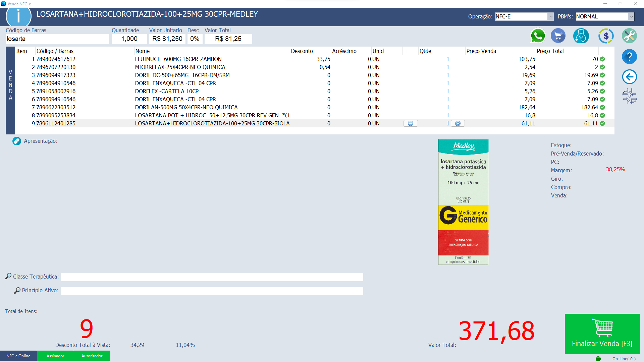The width and height of the screenshot is (644, 362).
Task: Click the blue shopping cart icon
Action: pos(558,36)
